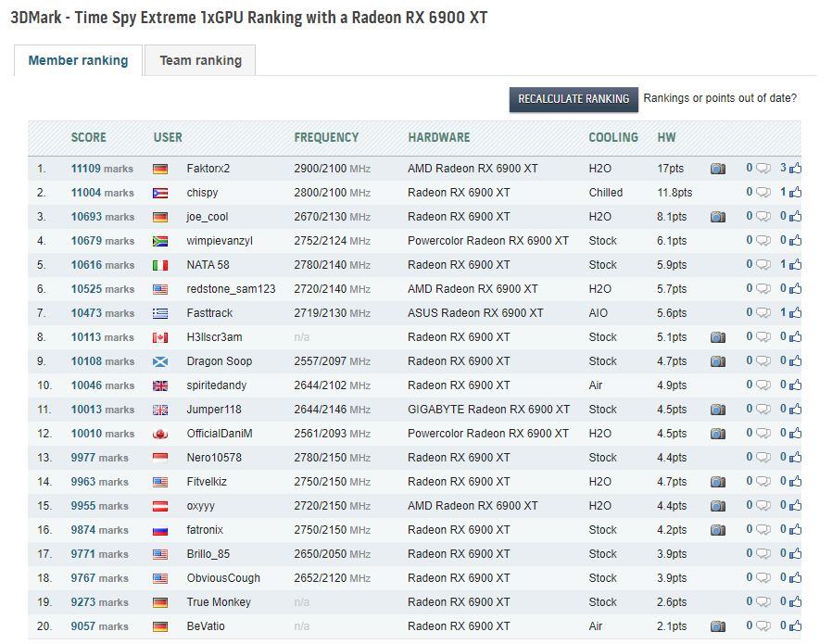Open the comment bubble for spiritedandy
The width and height of the screenshot is (832, 644).
tap(763, 385)
